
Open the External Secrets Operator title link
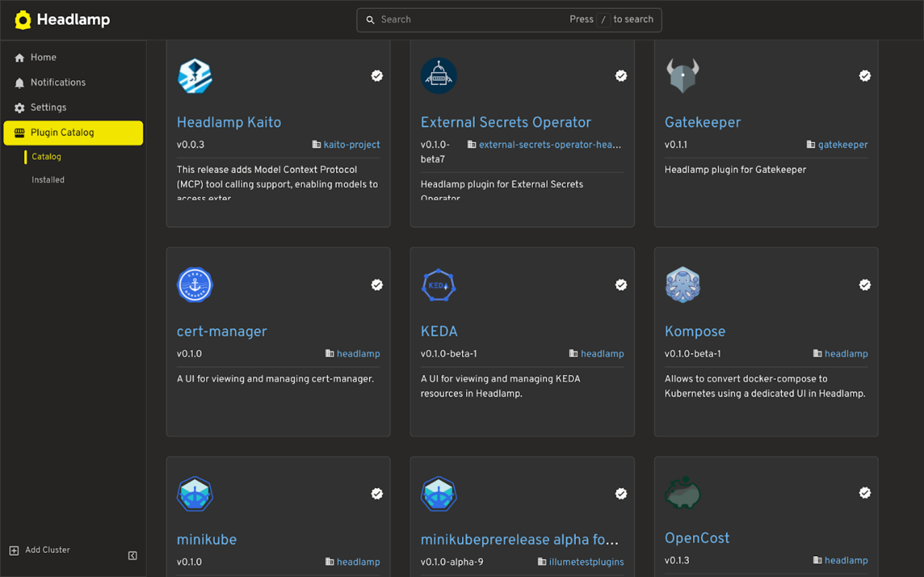point(506,122)
